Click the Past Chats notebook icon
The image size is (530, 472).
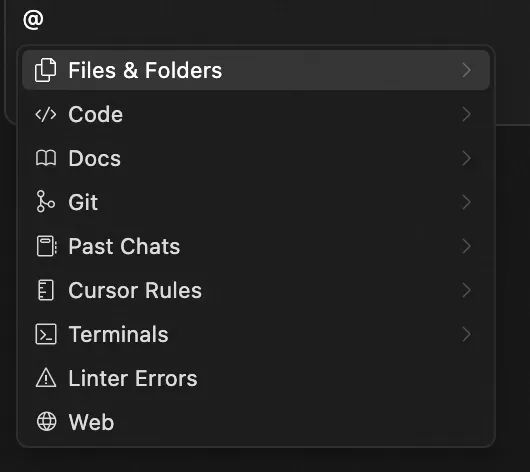[x=46, y=246]
